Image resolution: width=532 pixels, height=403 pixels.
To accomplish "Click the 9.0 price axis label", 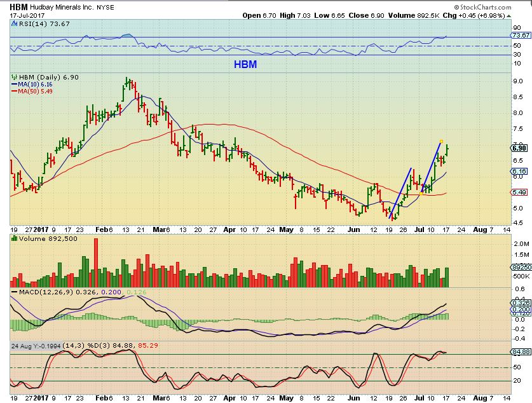I will (518, 81).
